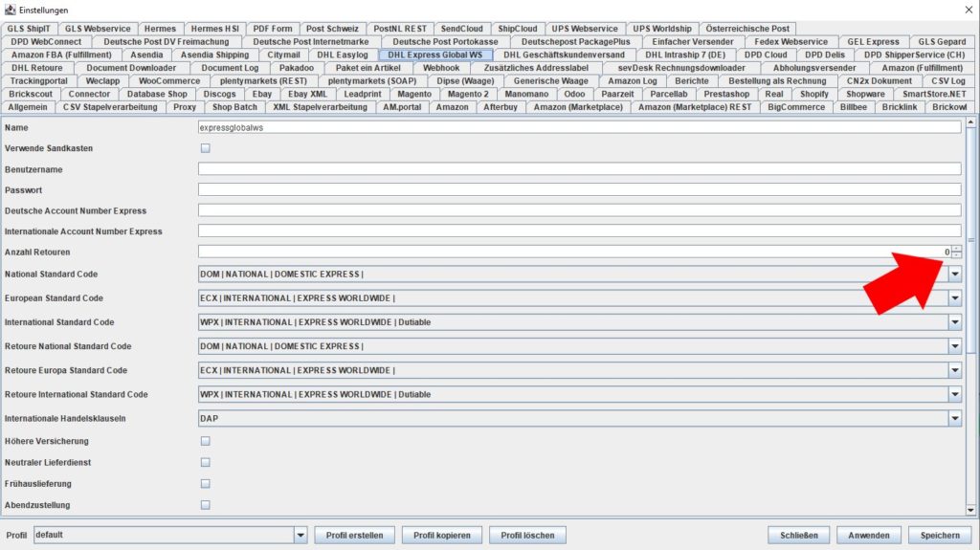
Task: Focus the Benutzername input field
Action: pyautogui.click(x=579, y=169)
